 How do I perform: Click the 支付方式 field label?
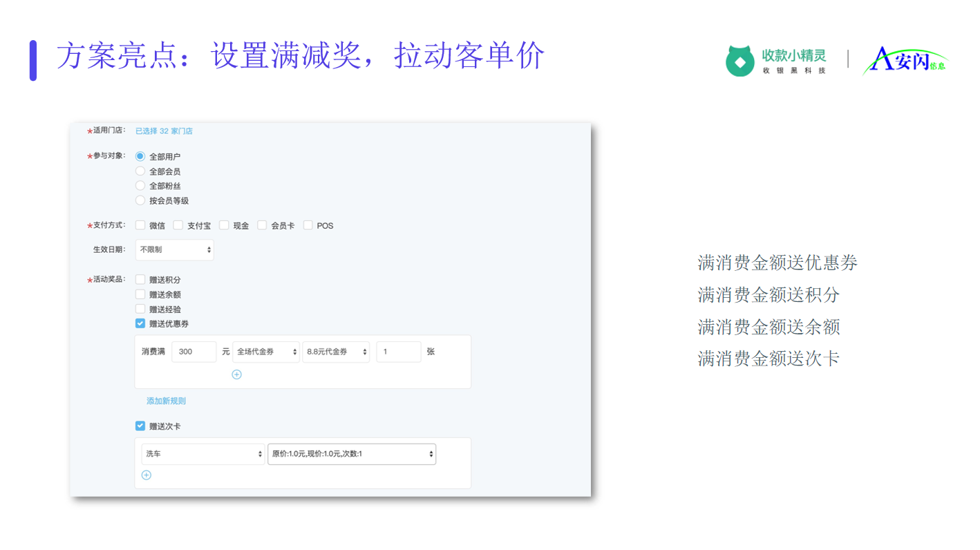pyautogui.click(x=107, y=225)
